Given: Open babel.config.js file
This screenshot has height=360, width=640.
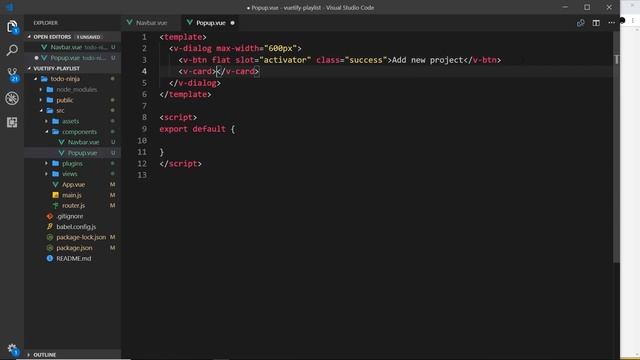Looking at the screenshot, I should [x=76, y=227].
